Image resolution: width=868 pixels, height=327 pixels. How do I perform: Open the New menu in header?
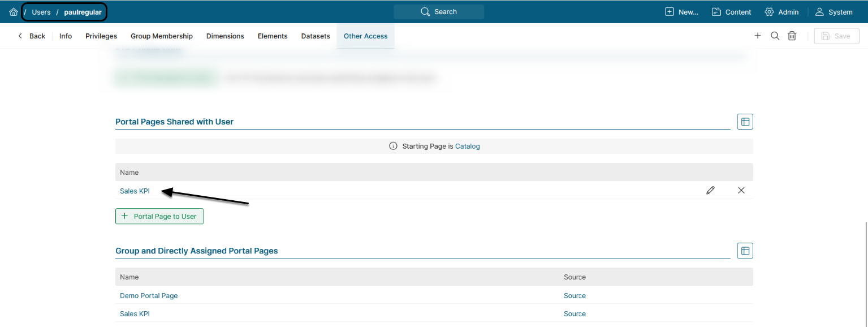(x=681, y=12)
